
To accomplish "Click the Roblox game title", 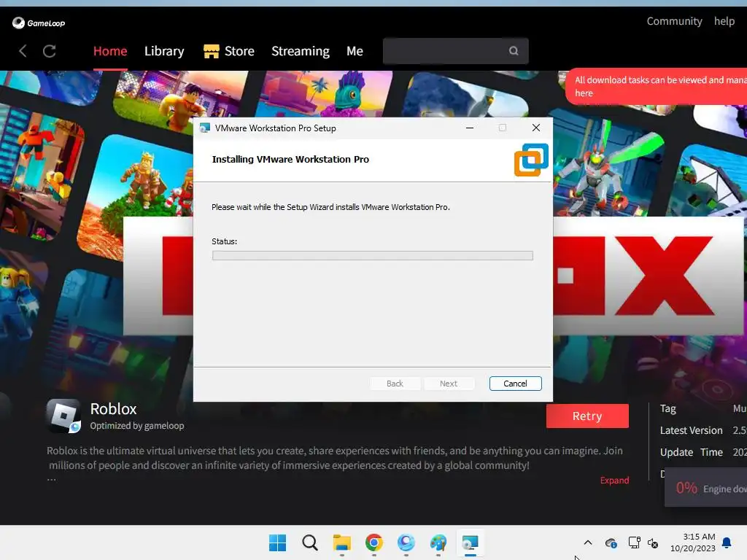I will [113, 409].
